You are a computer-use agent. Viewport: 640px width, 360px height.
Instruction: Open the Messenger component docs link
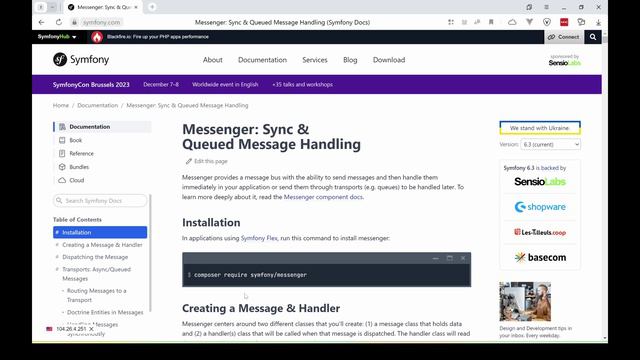tap(323, 197)
